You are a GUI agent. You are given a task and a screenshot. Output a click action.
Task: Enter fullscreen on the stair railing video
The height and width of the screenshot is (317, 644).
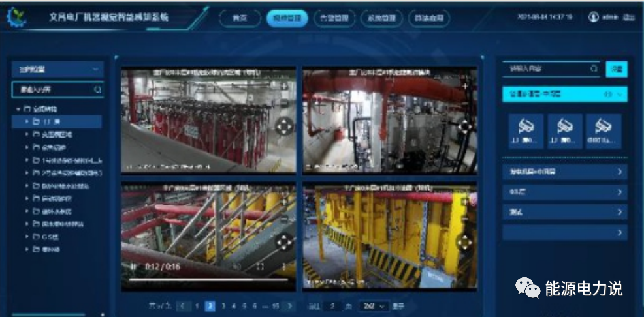[259, 267]
